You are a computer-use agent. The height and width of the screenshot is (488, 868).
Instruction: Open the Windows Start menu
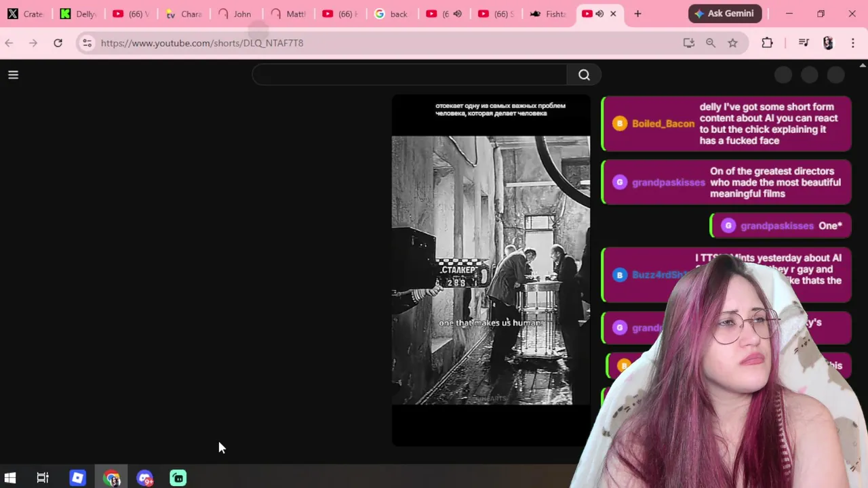tap(10, 478)
